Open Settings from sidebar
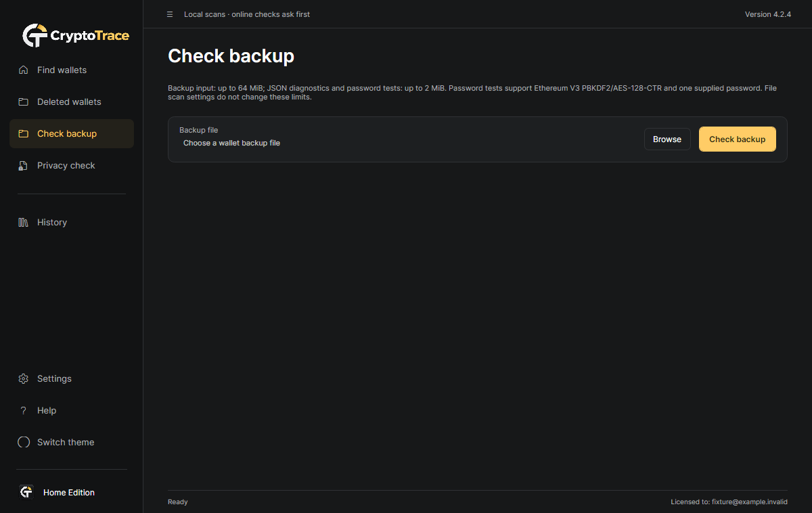The height and width of the screenshot is (513, 812). [72, 378]
